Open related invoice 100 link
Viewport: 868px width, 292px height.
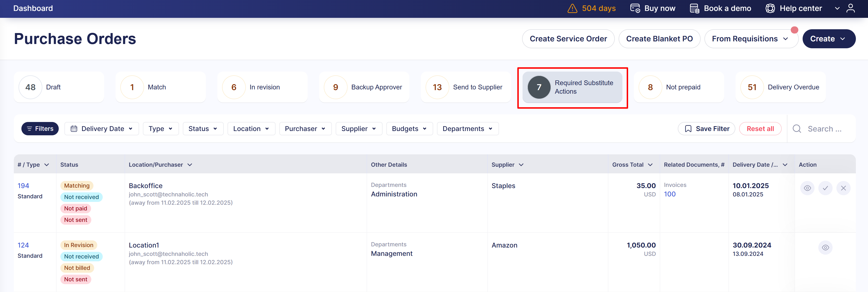point(669,194)
